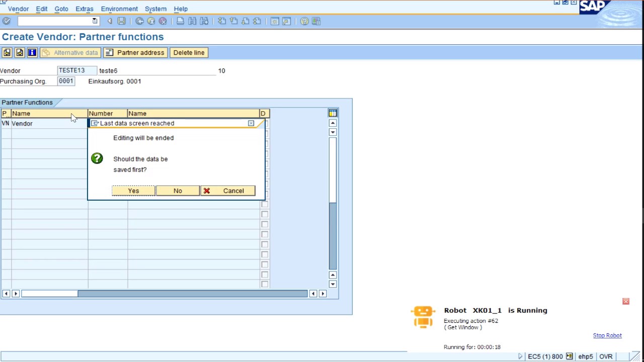
Task: Open the Vendor menu
Action: pyautogui.click(x=18, y=9)
